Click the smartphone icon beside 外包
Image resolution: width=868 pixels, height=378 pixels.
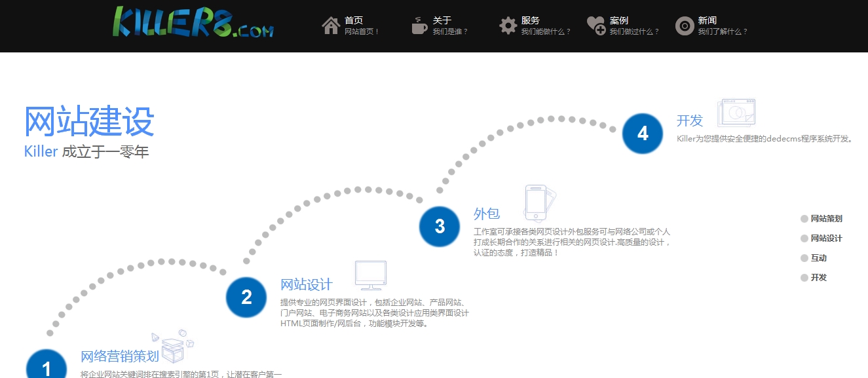(x=537, y=202)
